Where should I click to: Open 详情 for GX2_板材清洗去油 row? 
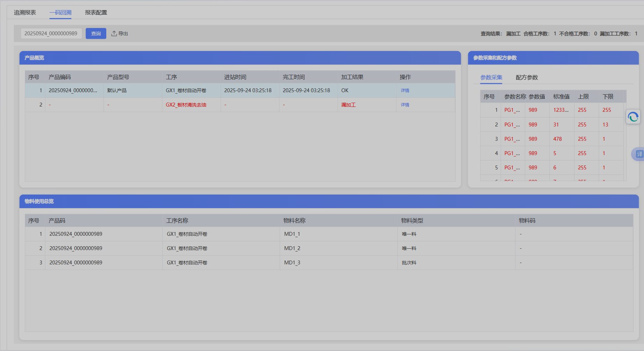click(405, 105)
